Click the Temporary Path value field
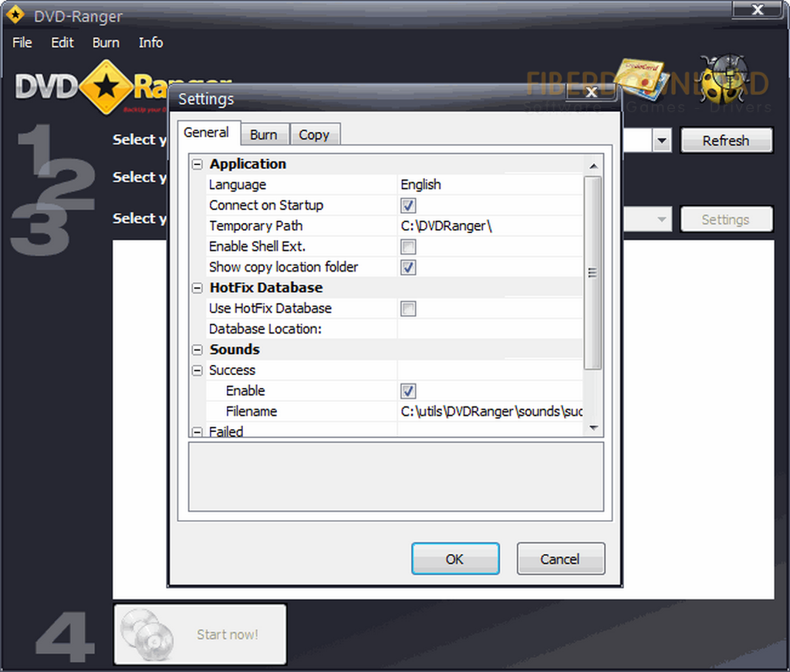 click(x=491, y=226)
